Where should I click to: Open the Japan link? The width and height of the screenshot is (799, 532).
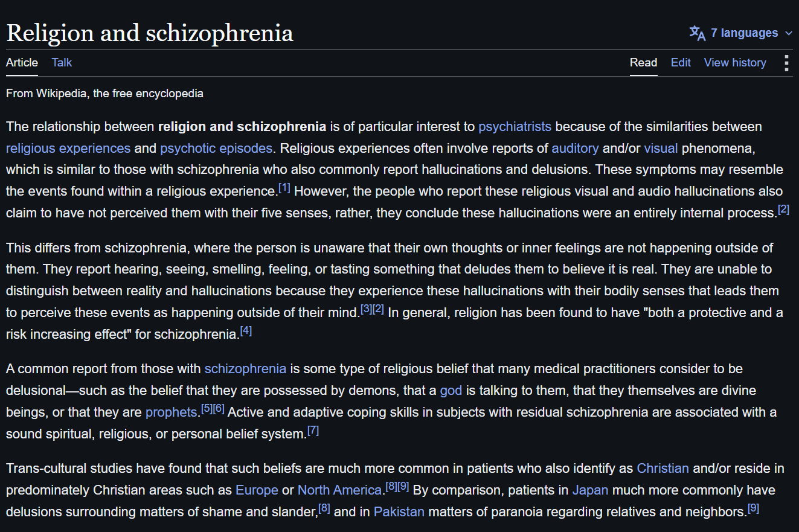(590, 490)
